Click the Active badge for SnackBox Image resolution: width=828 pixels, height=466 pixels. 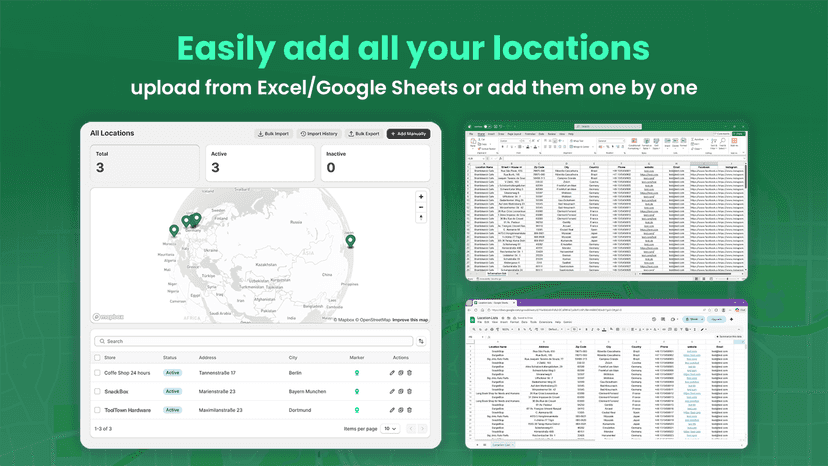pyautogui.click(x=172, y=392)
